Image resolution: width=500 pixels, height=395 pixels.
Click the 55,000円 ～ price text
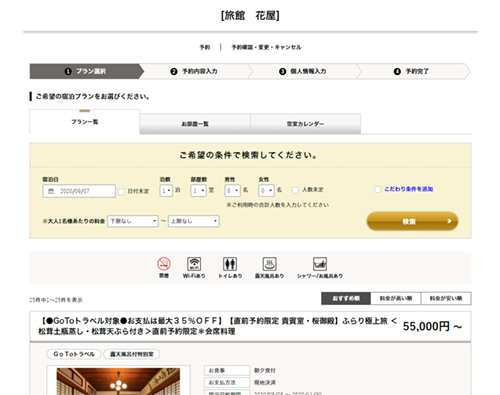tap(432, 326)
